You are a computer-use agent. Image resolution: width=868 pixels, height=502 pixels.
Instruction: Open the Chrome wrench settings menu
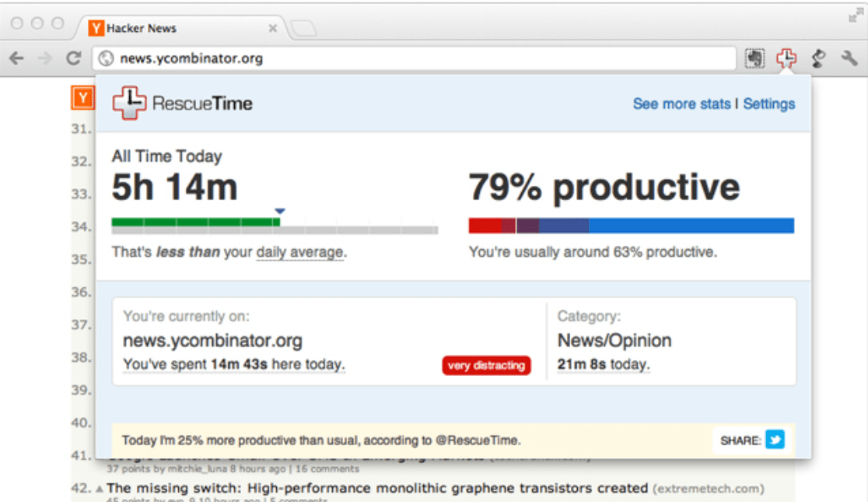pyautogui.click(x=849, y=58)
